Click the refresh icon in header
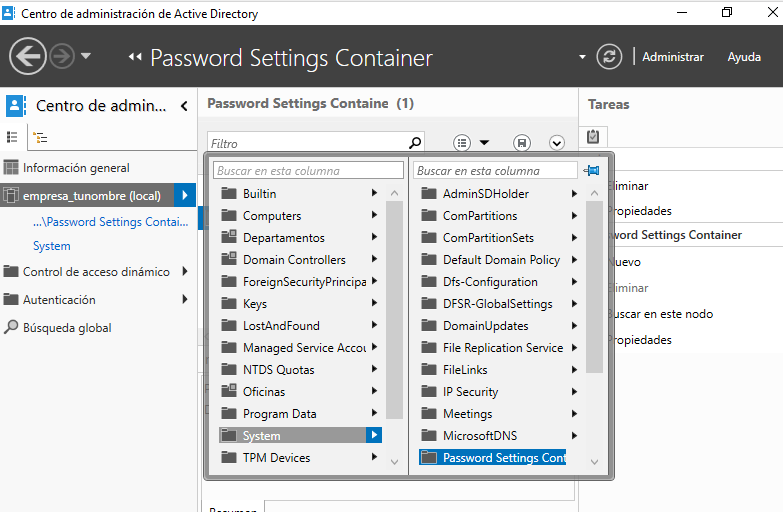 pos(609,57)
